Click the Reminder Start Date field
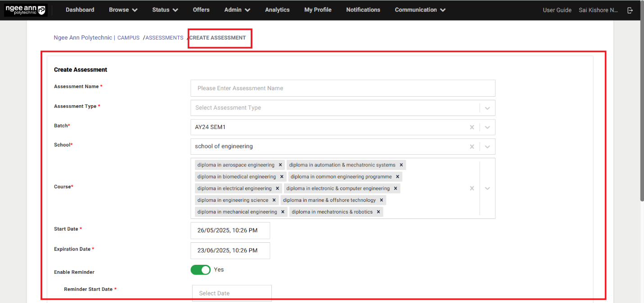 click(232, 293)
